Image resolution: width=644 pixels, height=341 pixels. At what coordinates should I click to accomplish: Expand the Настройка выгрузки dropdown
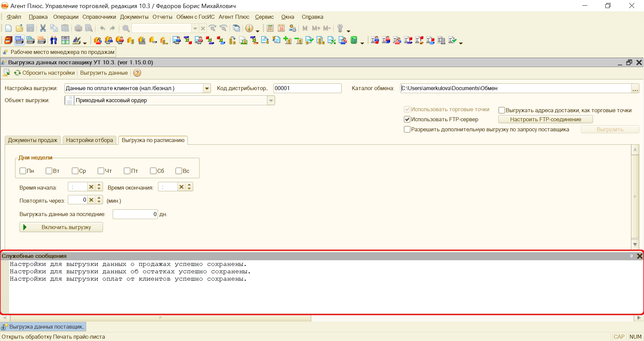[207, 88]
